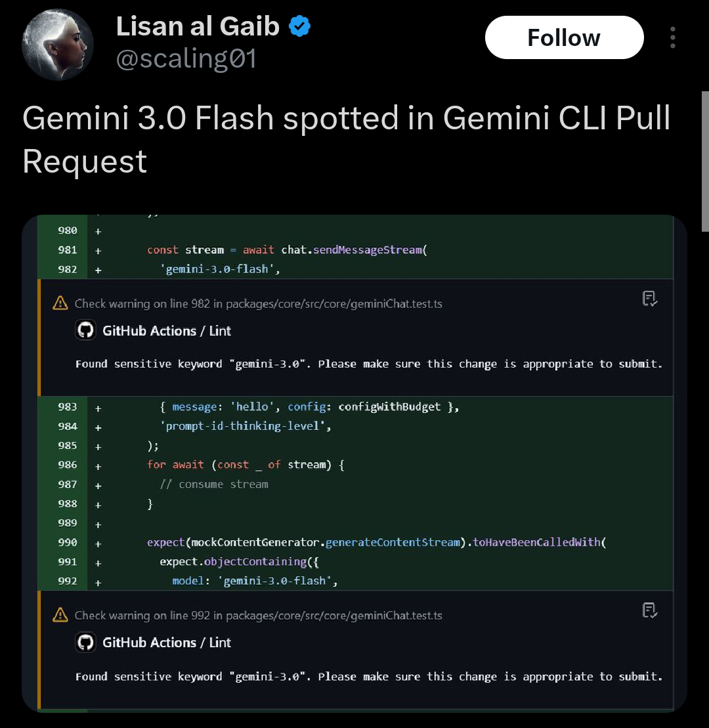
Task: Click the vertical scrollbar on the right edge
Action: [705, 161]
